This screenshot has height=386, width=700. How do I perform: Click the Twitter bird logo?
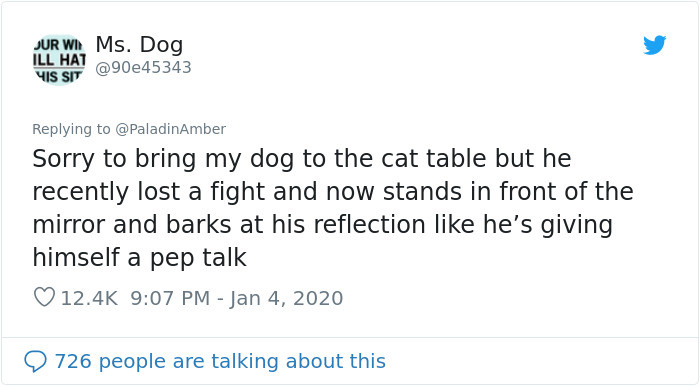tap(654, 45)
